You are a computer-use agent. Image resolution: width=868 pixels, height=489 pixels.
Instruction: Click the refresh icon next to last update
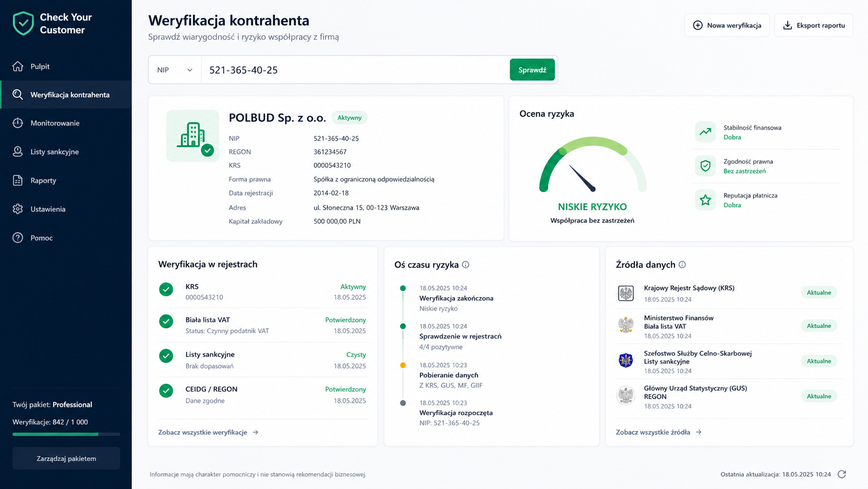coord(842,474)
